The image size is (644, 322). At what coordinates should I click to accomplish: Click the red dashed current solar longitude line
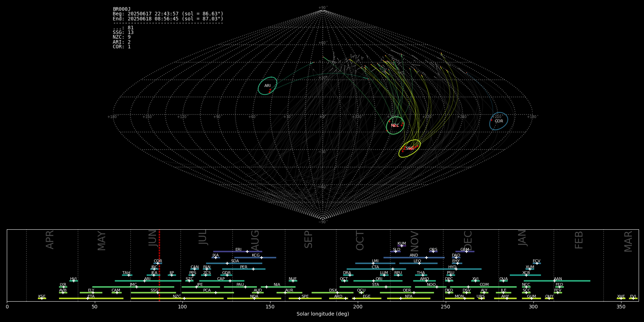tap(159, 265)
